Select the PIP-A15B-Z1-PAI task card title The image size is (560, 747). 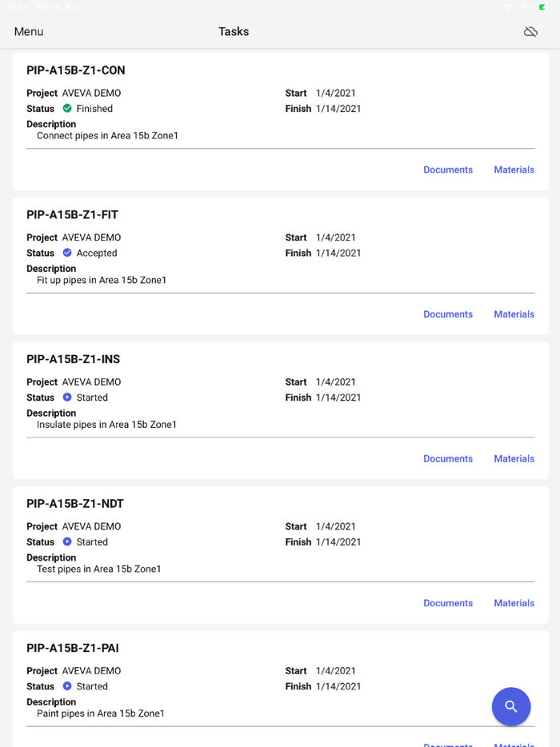point(73,648)
